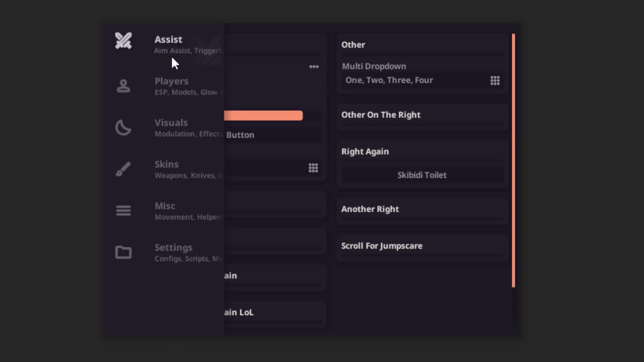
Task: Click the grid icon beside Multi Dropdown
Action: click(495, 80)
